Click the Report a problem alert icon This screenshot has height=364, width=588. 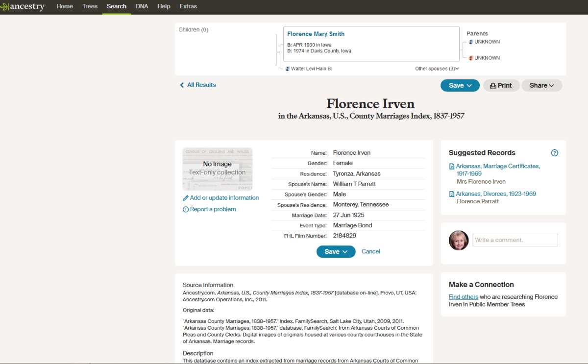(186, 210)
